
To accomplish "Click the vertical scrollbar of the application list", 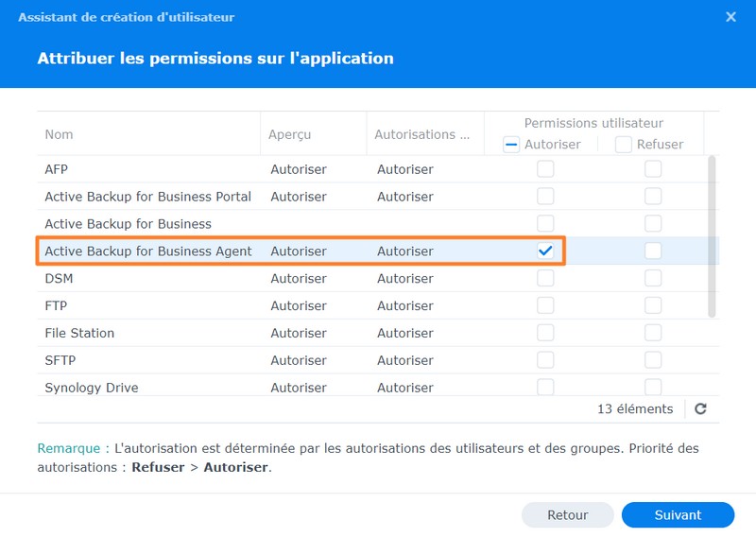I will coord(712,236).
